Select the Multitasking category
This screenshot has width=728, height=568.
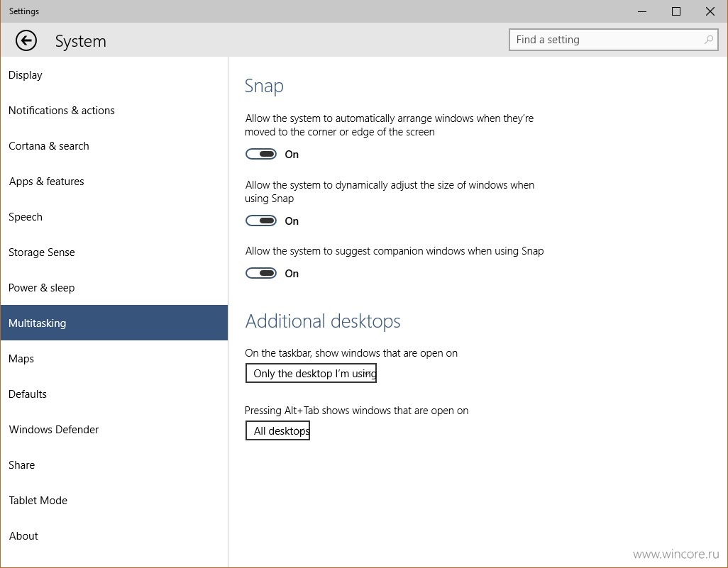pos(114,323)
